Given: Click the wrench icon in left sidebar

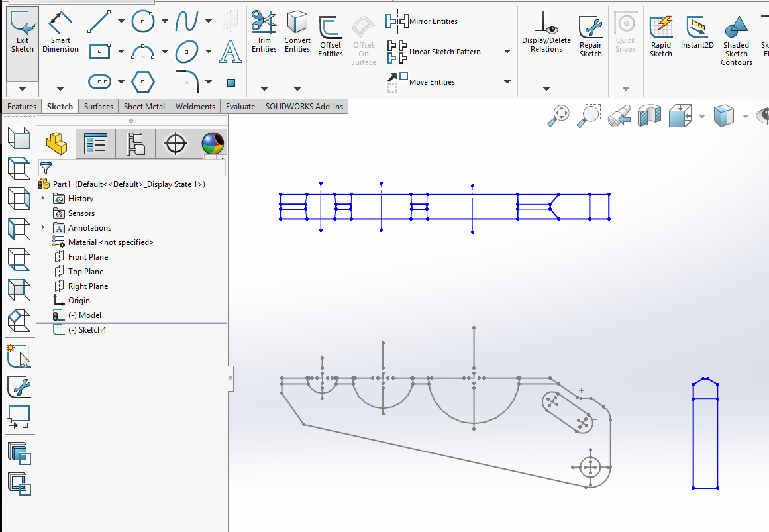Looking at the screenshot, I should pos(19,387).
